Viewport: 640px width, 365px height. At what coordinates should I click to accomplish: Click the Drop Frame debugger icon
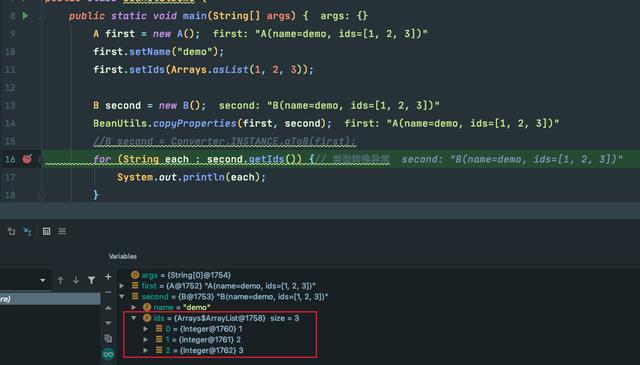[x=11, y=231]
